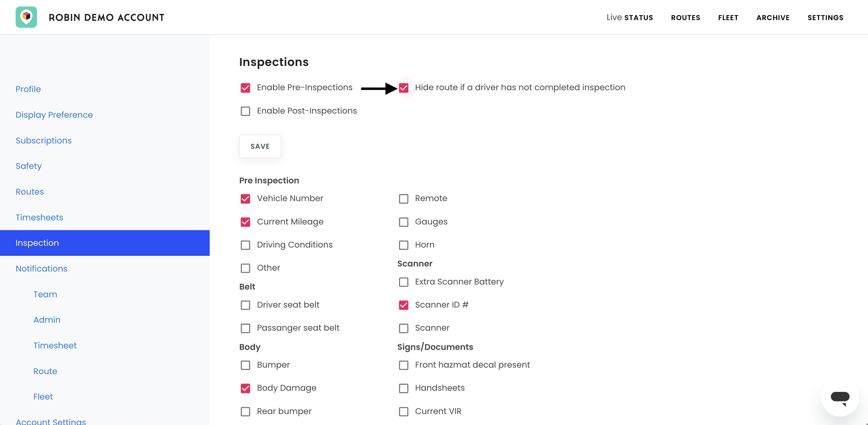
Task: Open the ARCHIVE navigation item
Action: [773, 17]
